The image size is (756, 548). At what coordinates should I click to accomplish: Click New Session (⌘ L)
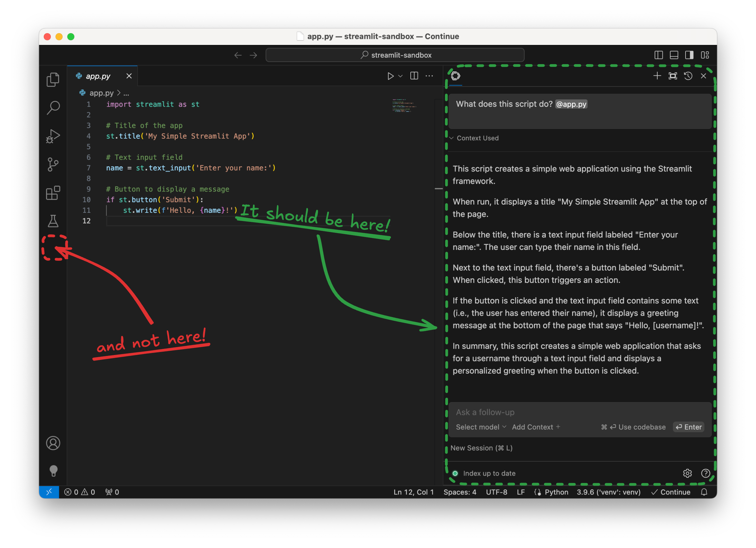pyautogui.click(x=481, y=448)
